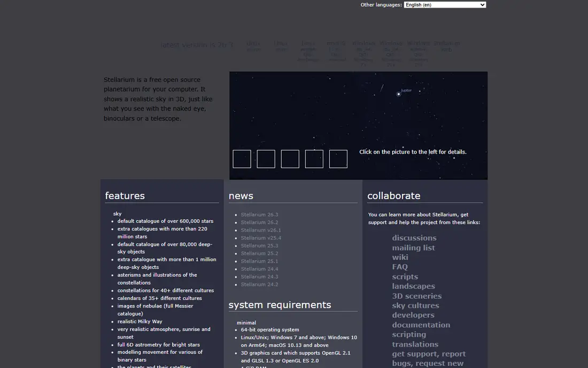
Task: Open the Stellarium v26.1 news item
Action: (x=261, y=230)
